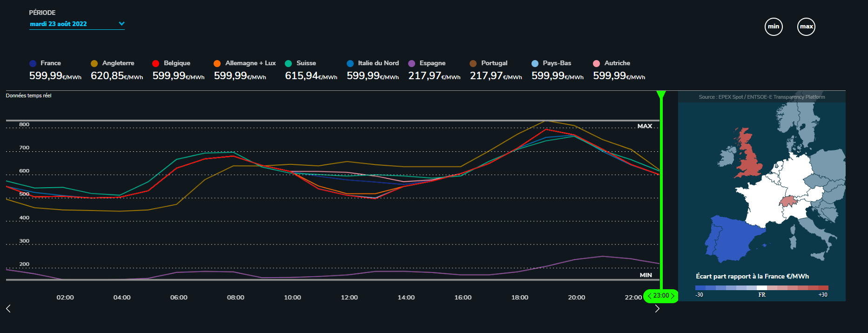Click the green 23:00 time cursor label
The height and width of the screenshot is (333, 868).
click(x=661, y=296)
